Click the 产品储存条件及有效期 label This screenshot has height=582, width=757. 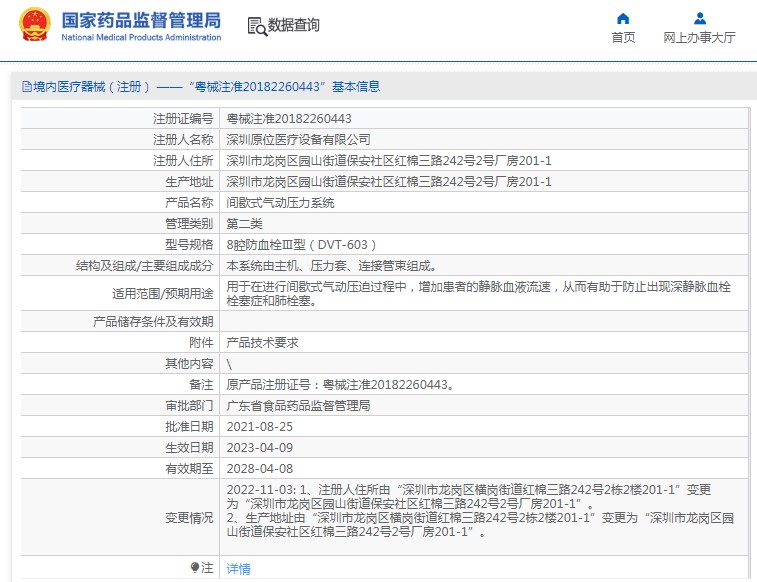point(153,322)
